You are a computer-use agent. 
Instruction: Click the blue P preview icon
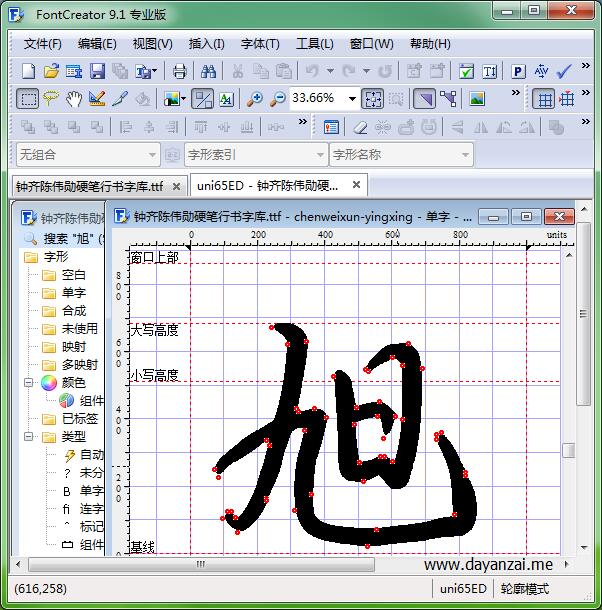click(x=518, y=71)
